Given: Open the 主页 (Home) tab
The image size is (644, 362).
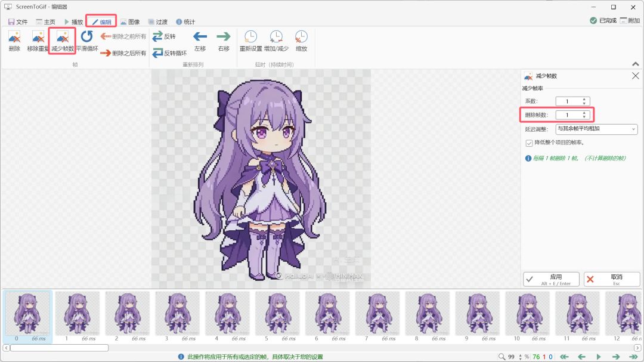Looking at the screenshot, I should 45,22.
